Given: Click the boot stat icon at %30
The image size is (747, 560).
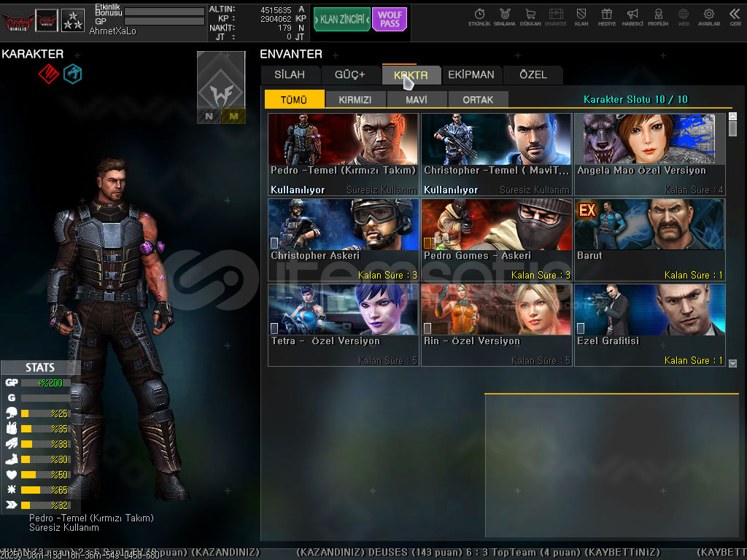Looking at the screenshot, I should (x=12, y=459).
